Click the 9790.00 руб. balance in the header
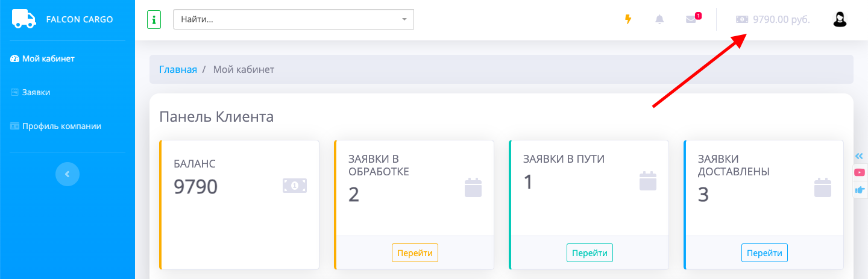Image resolution: width=868 pixels, height=279 pixels. (x=781, y=19)
